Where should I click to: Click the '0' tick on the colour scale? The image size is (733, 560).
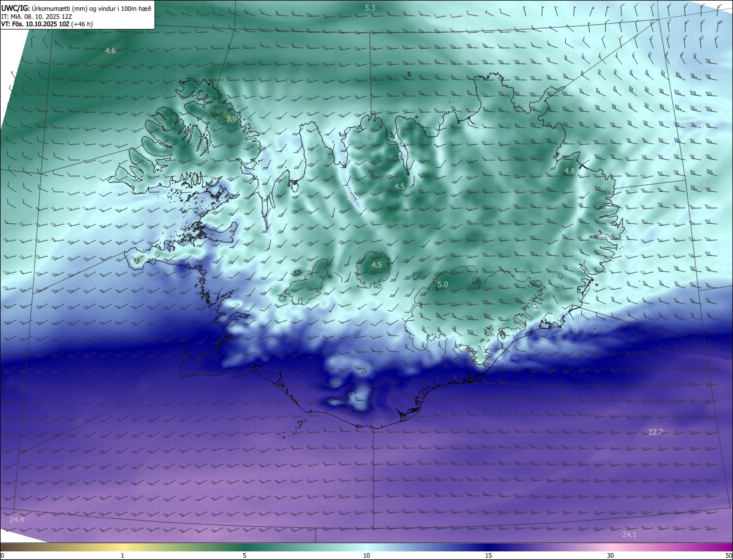click(x=2, y=555)
